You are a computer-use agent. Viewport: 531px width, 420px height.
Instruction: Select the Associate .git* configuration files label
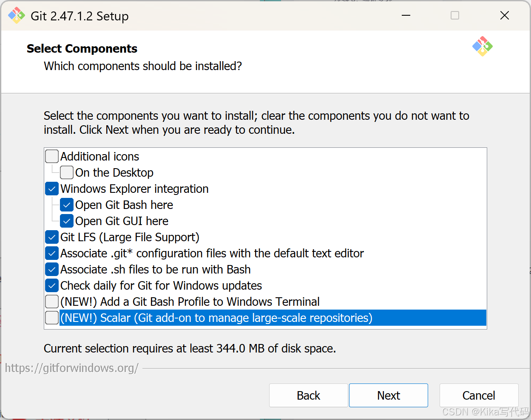pos(212,253)
